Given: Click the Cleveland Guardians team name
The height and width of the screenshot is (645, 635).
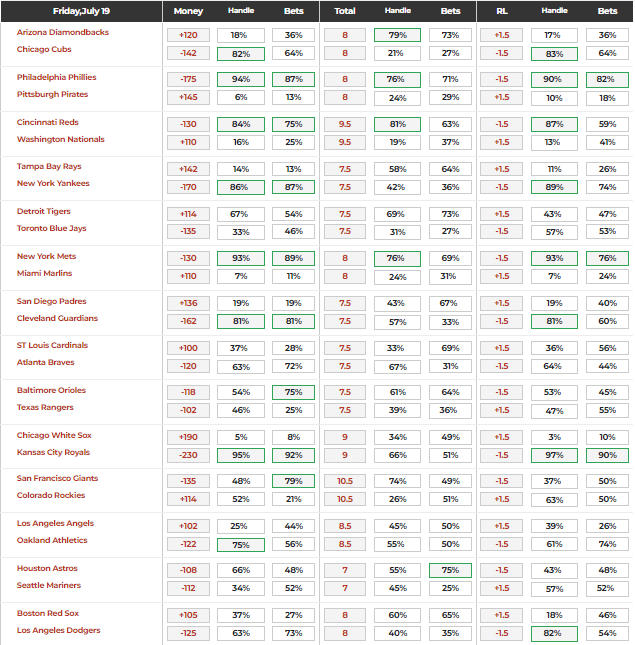Looking at the screenshot, I should pyautogui.click(x=57, y=318).
